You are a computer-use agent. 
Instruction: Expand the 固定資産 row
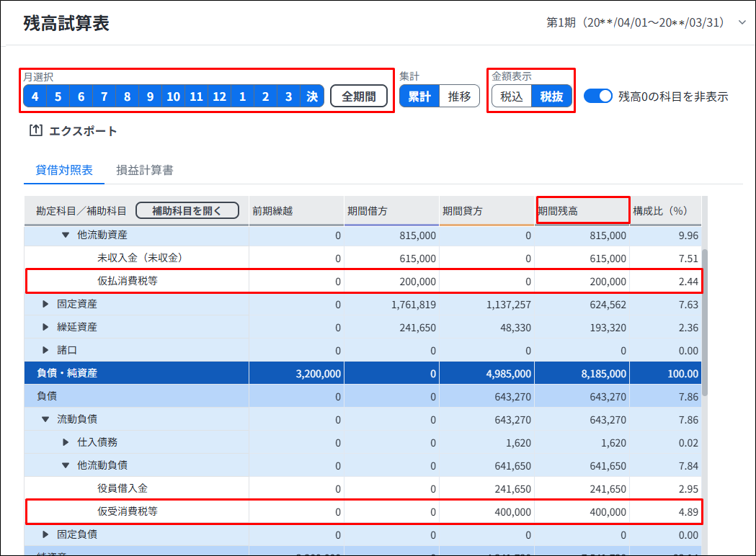click(x=45, y=304)
